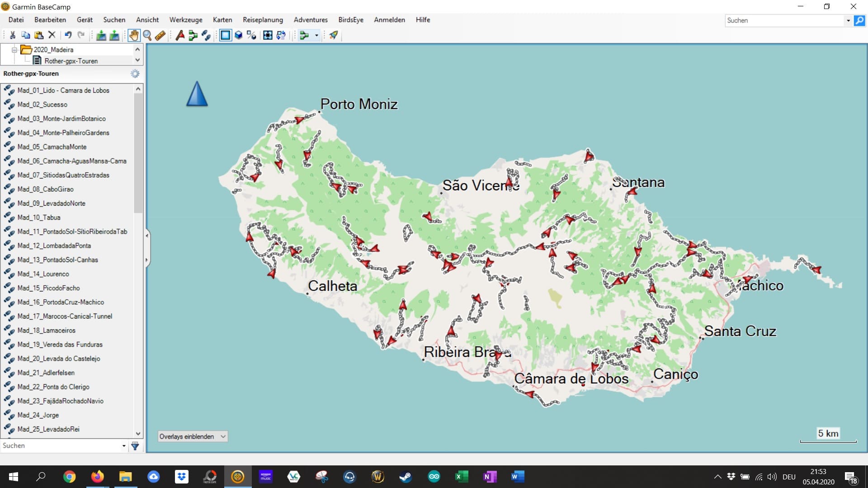Viewport: 868px width, 488px height.
Task: Click the Copy icon in toolbar
Action: click(26, 35)
